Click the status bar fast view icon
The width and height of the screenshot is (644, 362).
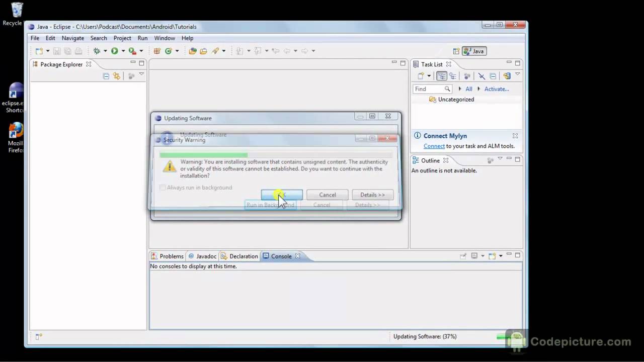click(39, 337)
